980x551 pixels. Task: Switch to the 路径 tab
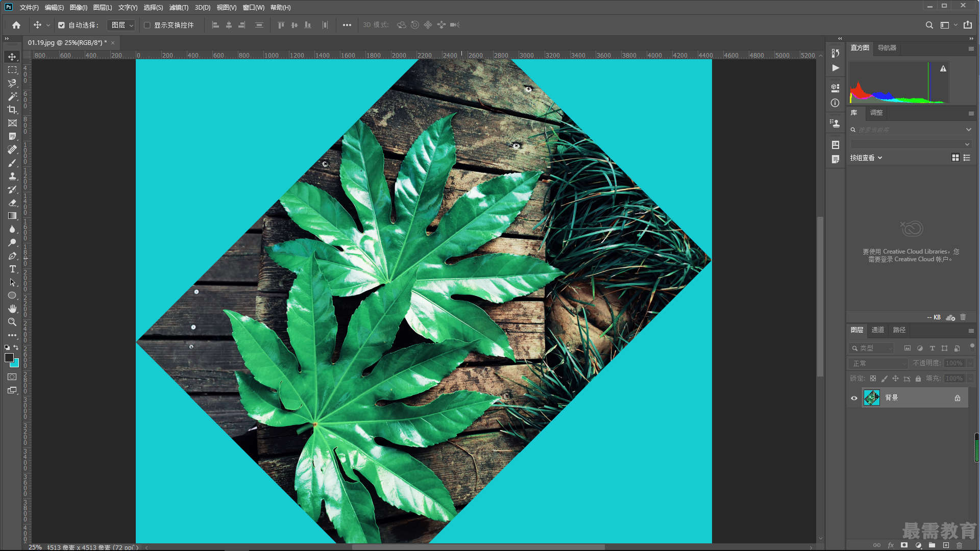click(x=899, y=330)
